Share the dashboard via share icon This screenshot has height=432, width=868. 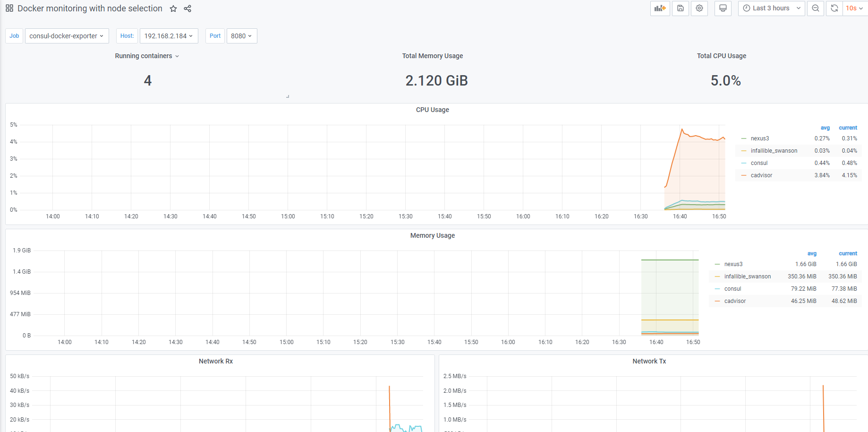[x=187, y=9]
